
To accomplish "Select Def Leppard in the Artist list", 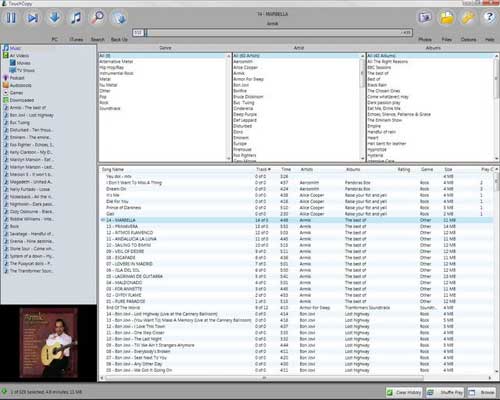I will (x=245, y=120).
